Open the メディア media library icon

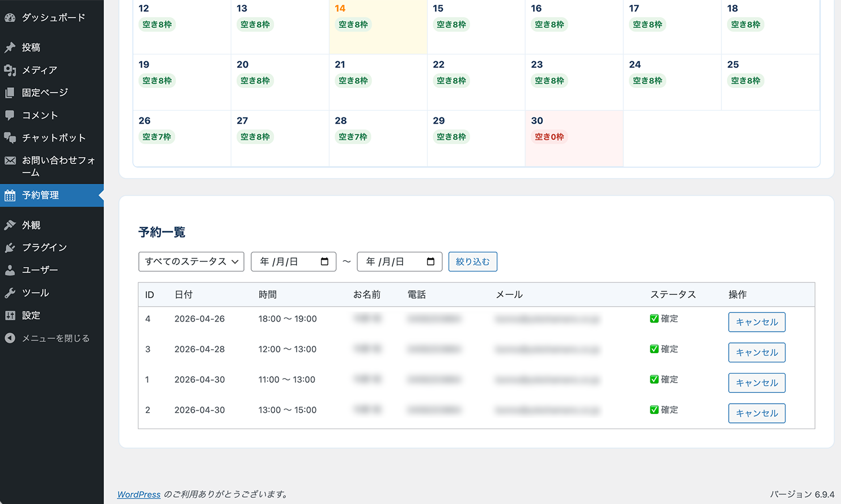tap(10, 70)
